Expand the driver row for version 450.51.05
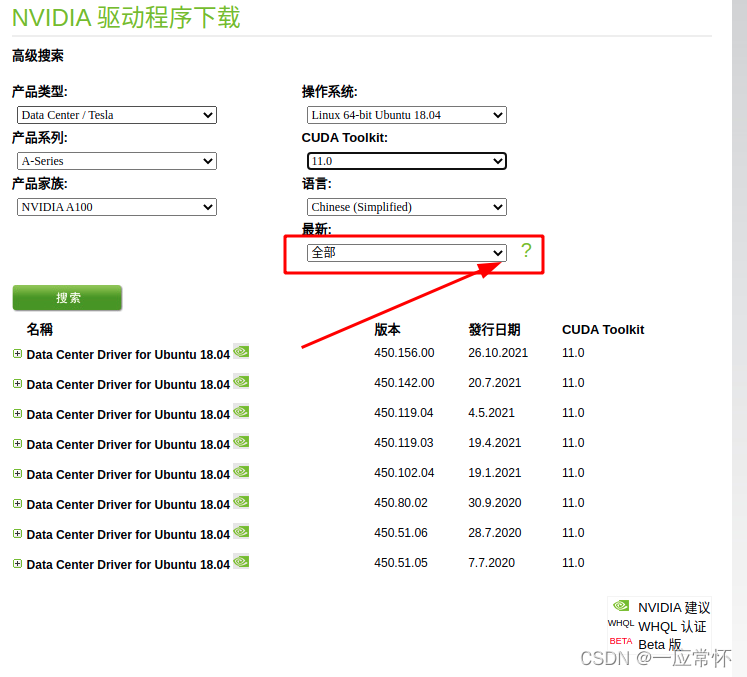Image resolution: width=747 pixels, height=677 pixels. [18, 564]
